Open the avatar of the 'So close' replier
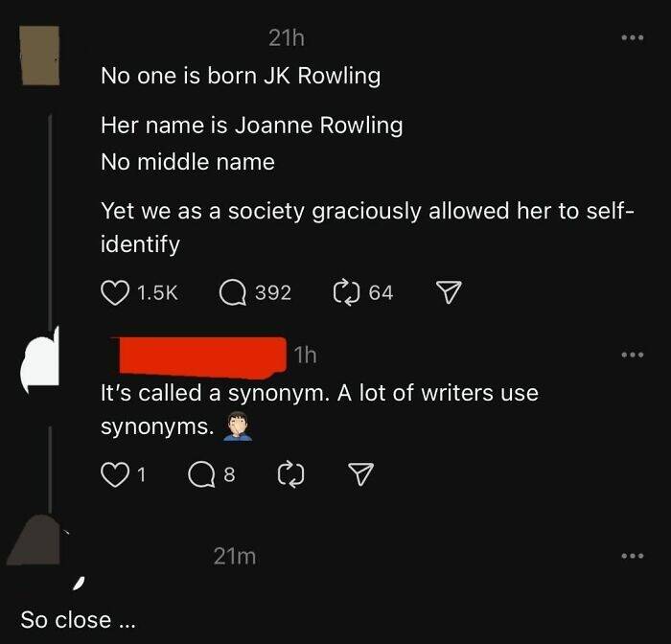Screen dimensions: 671x644 point(36,540)
